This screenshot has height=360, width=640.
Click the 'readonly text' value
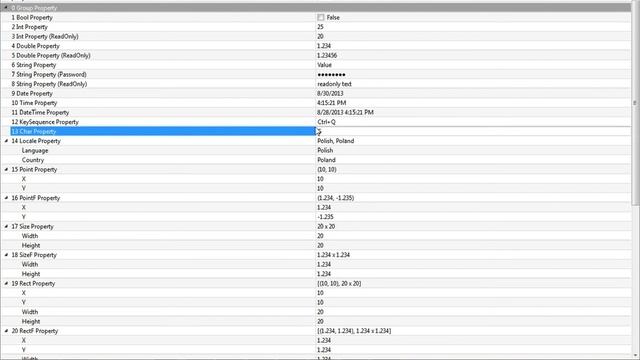coord(334,84)
